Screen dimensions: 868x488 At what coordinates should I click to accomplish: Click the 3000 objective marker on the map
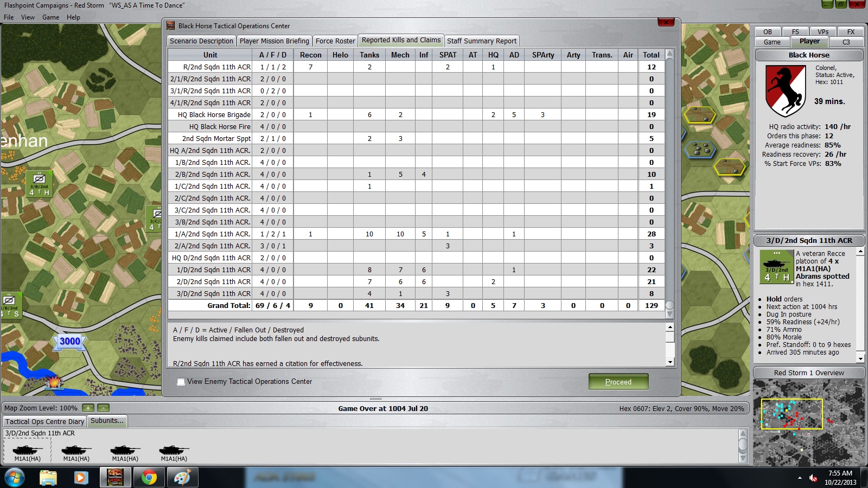70,341
